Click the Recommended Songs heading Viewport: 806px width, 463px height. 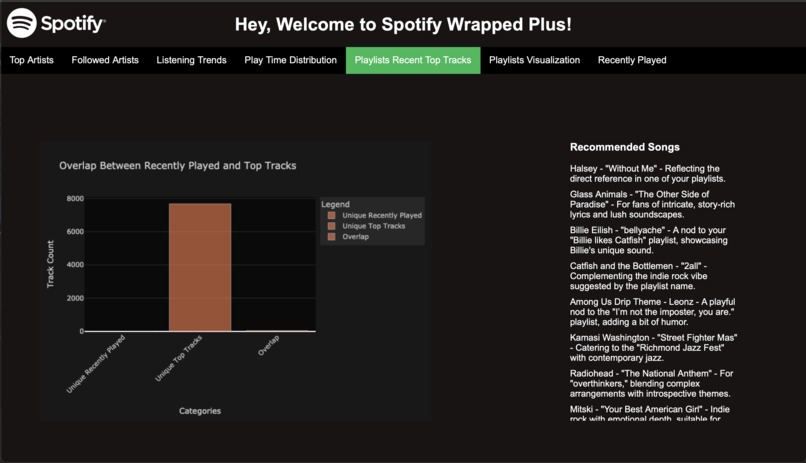tap(625, 147)
